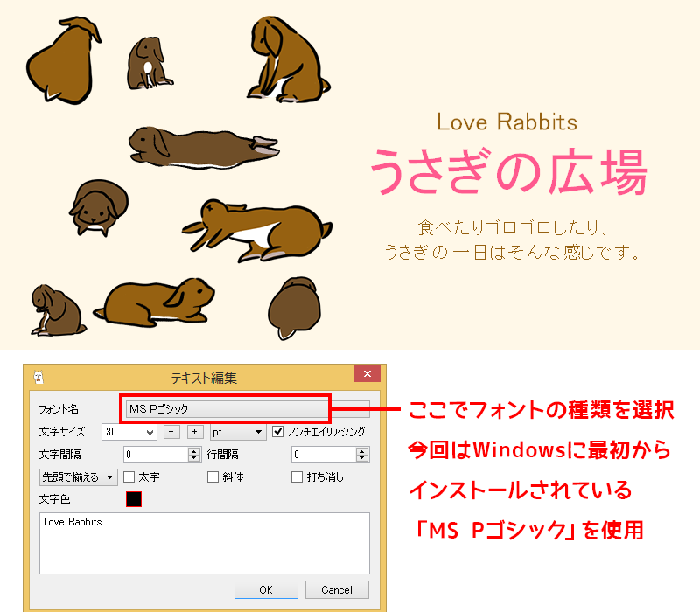Screen dimensions: 700x612
Task: Decrease font size with the minus button
Action: tap(171, 432)
